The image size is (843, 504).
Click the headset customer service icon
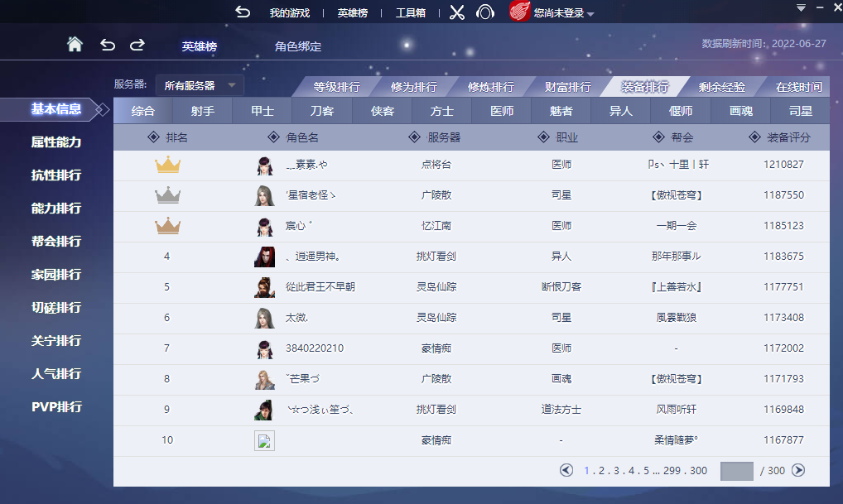point(485,12)
